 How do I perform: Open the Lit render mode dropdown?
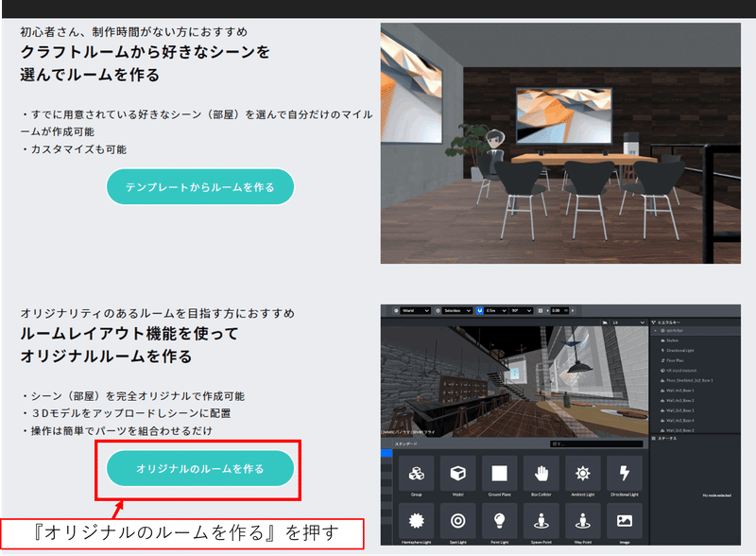pyautogui.click(x=628, y=322)
